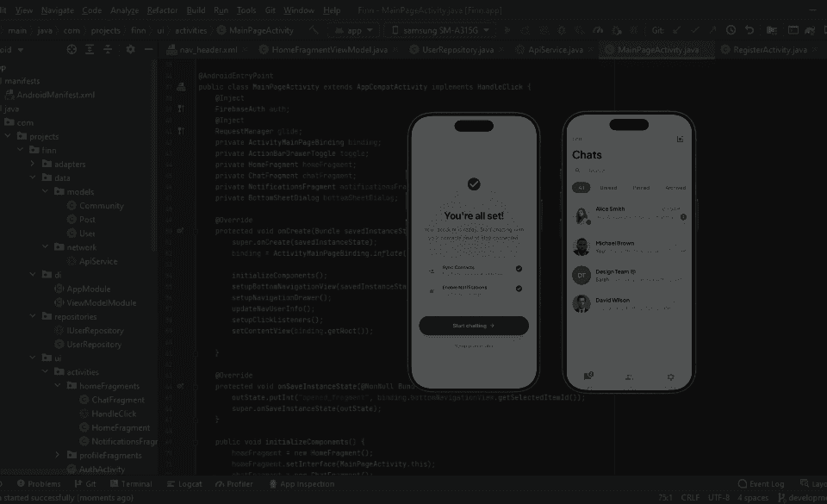Commit changes with the Git checkmark icon
The height and width of the screenshot is (504, 827).
click(693, 28)
